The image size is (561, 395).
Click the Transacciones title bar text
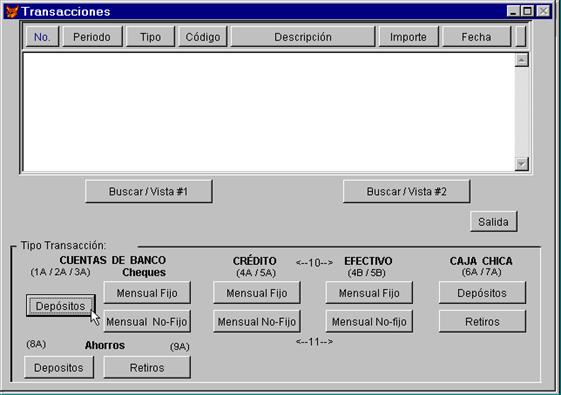tap(66, 11)
